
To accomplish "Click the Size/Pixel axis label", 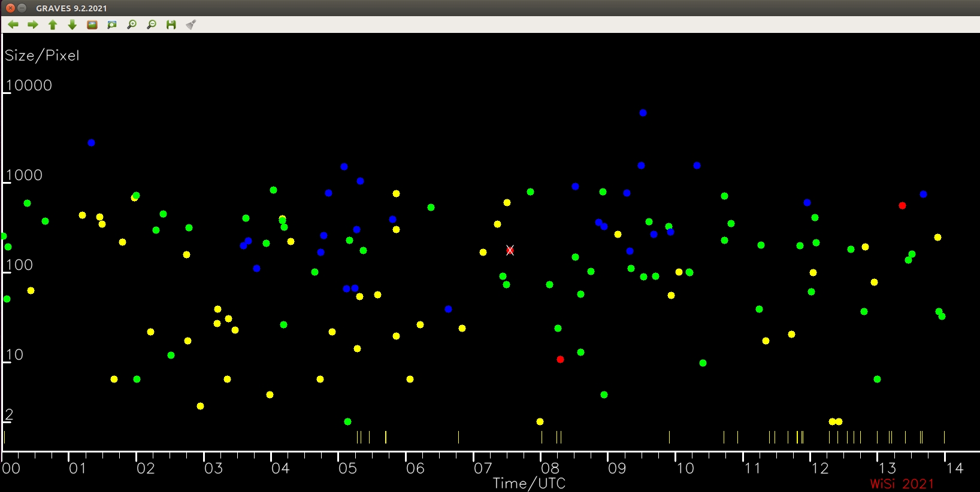I will pos(42,56).
